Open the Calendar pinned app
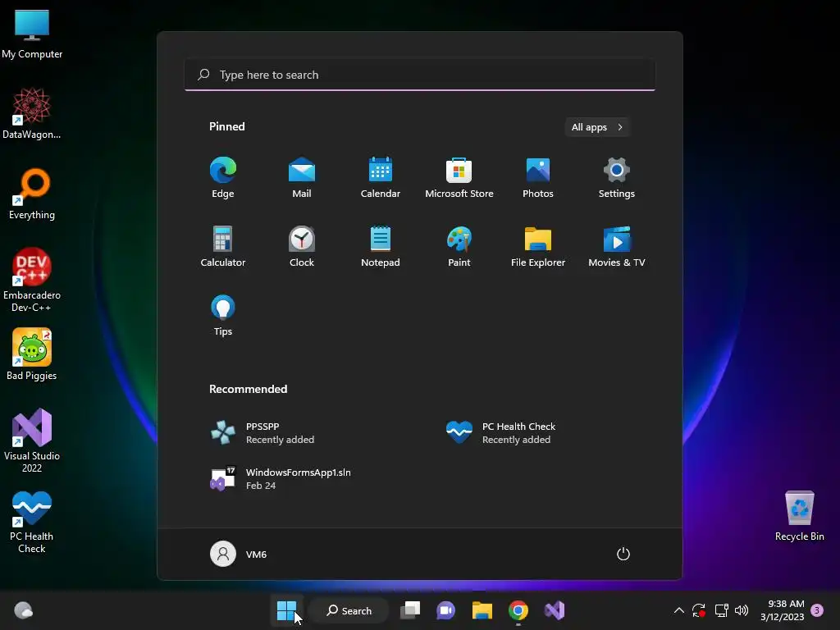 381,178
